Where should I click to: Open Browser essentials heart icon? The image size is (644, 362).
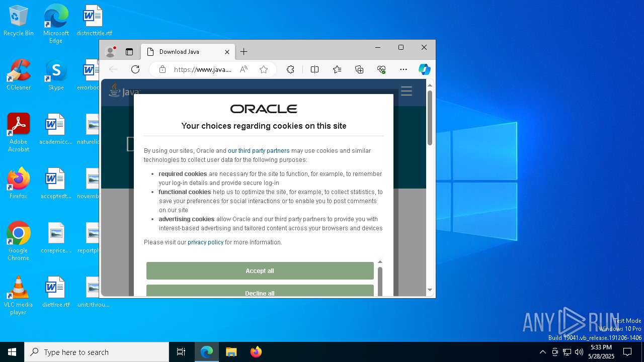tap(381, 69)
